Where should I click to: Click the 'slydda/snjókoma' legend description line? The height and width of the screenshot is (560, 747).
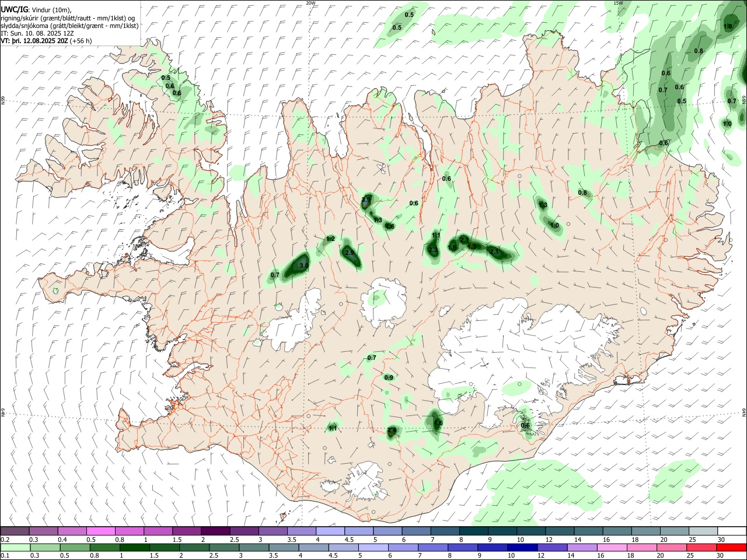(69, 26)
